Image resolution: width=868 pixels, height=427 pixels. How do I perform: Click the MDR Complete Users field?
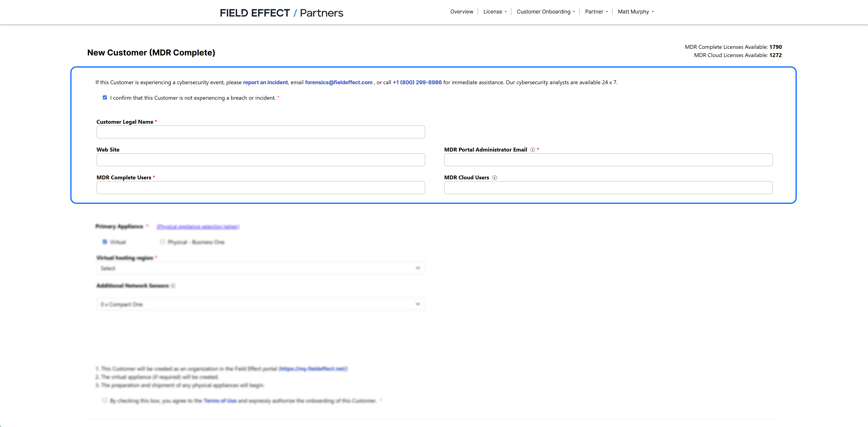pyautogui.click(x=260, y=188)
